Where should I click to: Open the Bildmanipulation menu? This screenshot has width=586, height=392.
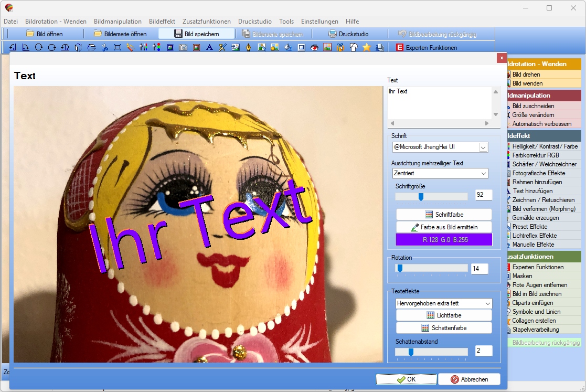(x=118, y=22)
